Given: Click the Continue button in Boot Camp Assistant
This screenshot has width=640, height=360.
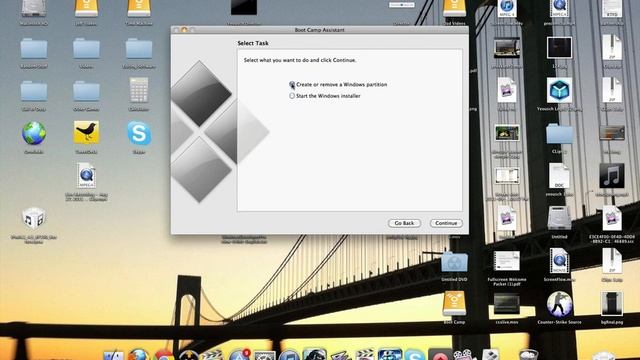Looking at the screenshot, I should tap(446, 223).
